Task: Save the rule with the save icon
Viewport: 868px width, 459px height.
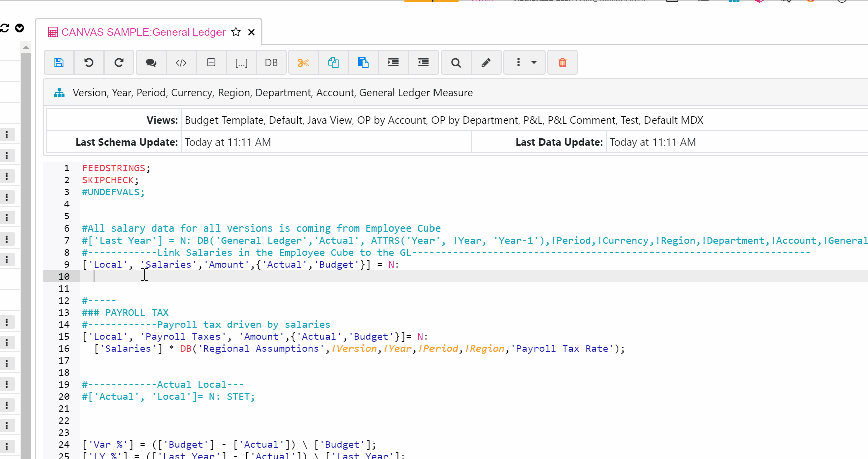Action: (x=59, y=62)
